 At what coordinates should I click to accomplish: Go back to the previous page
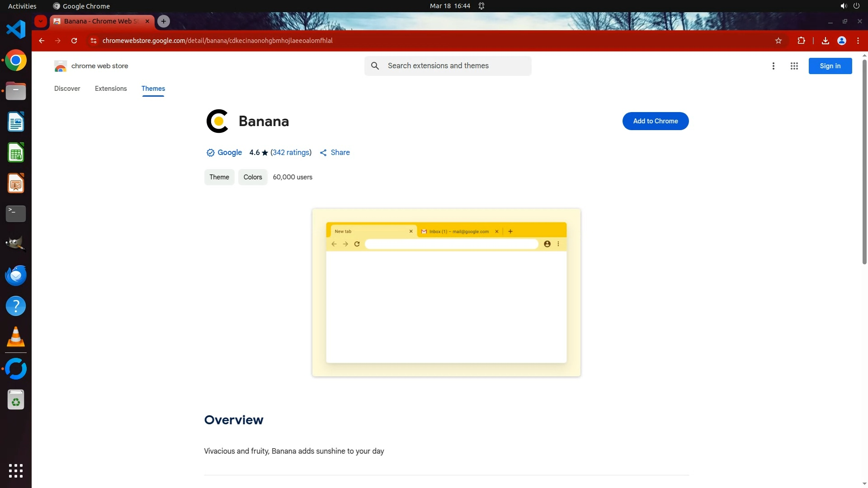click(x=42, y=41)
